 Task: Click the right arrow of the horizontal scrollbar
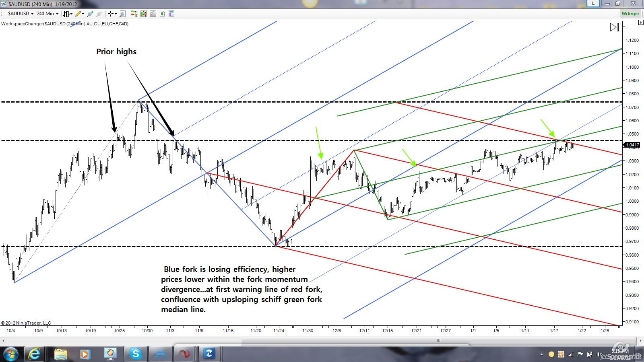641,341
